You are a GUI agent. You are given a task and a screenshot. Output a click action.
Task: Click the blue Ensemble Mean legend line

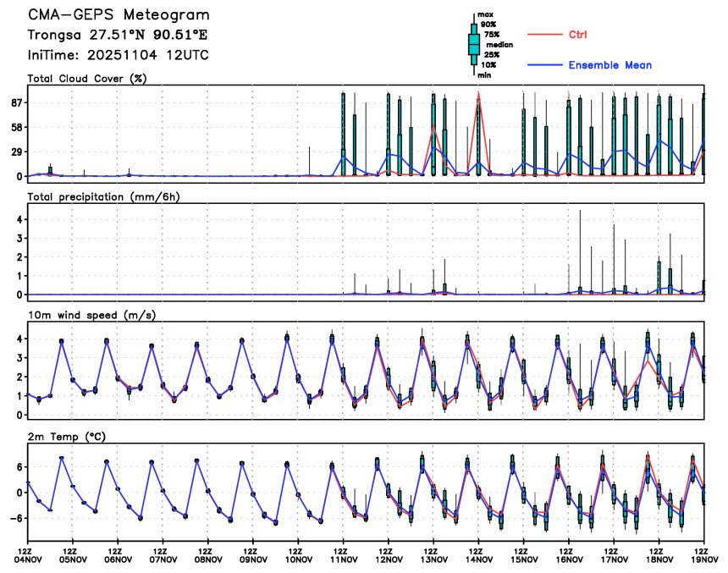click(545, 65)
